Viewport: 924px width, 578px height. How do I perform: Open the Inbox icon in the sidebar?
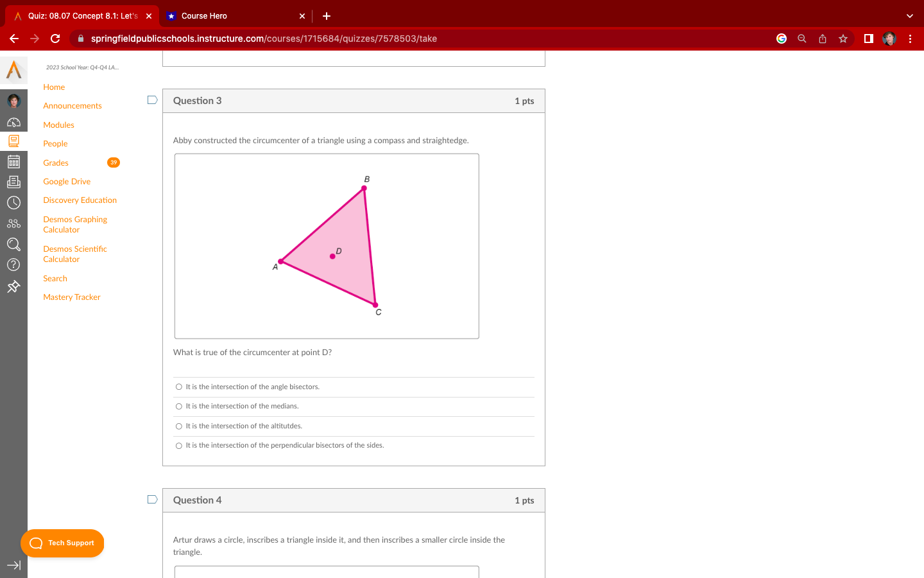click(x=14, y=181)
